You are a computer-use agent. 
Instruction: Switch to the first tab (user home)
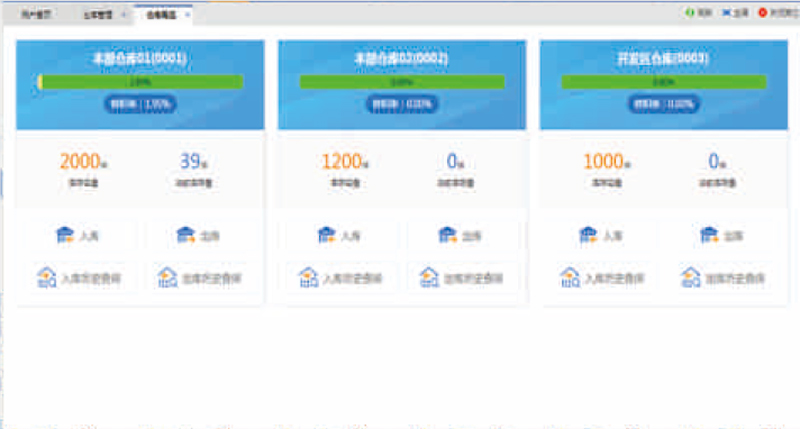pos(36,14)
